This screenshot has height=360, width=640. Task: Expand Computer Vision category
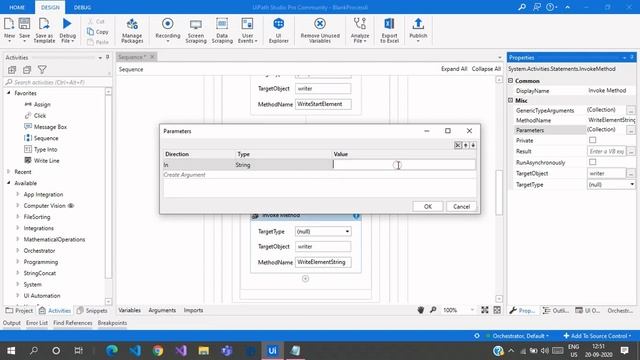[18, 206]
